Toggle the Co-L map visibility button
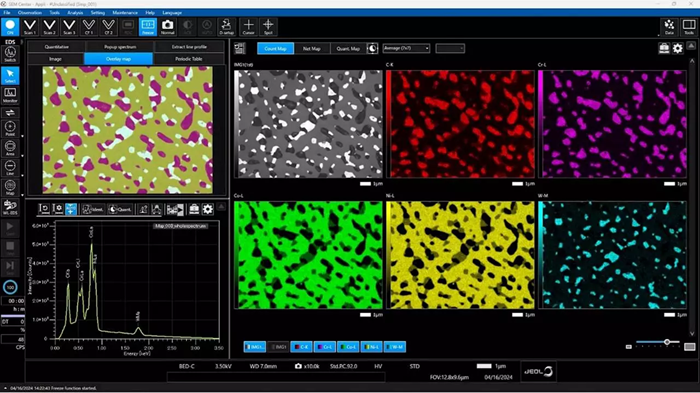 coord(348,347)
